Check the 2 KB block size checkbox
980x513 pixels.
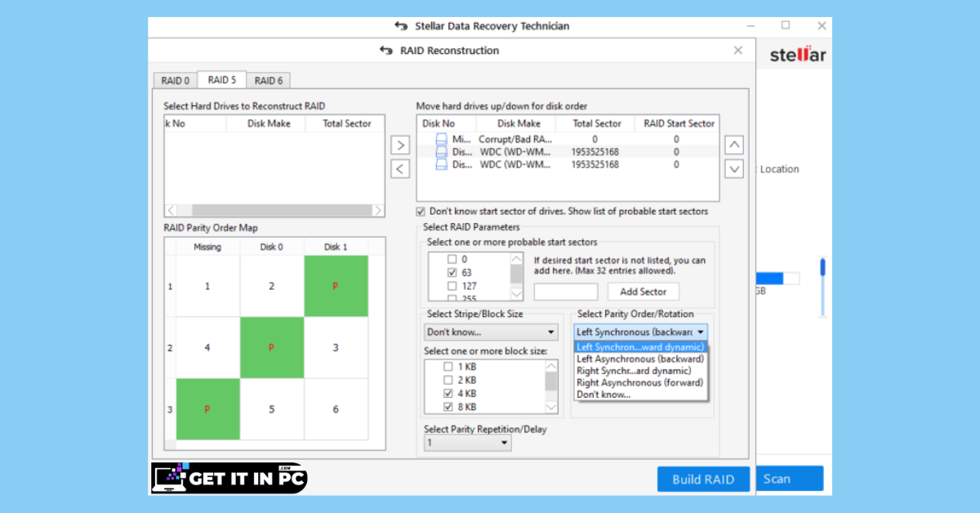point(448,381)
